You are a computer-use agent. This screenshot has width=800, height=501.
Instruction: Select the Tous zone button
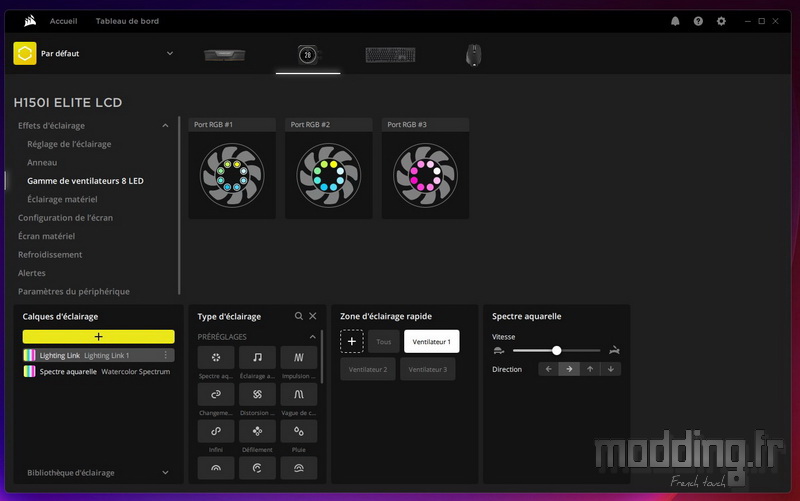[384, 341]
